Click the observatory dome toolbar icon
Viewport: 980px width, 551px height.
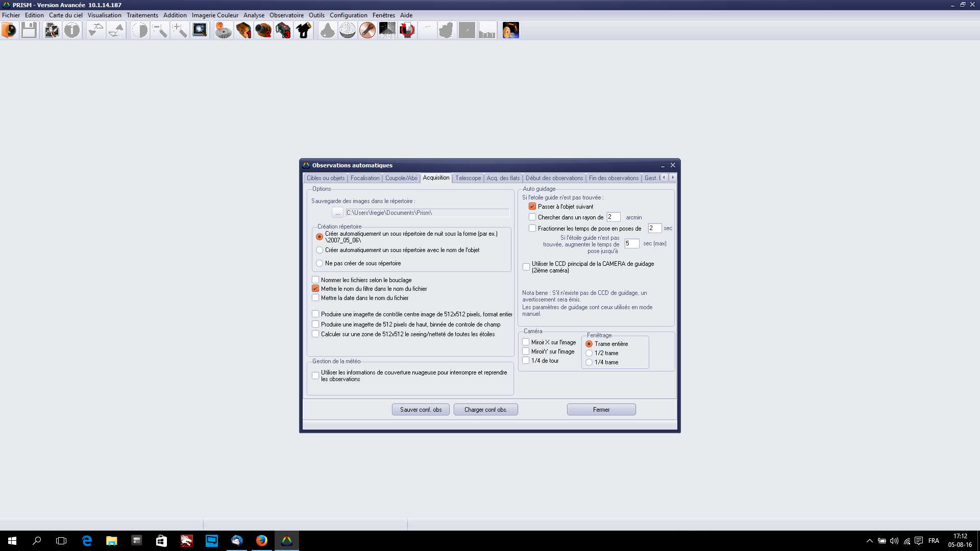point(348,31)
